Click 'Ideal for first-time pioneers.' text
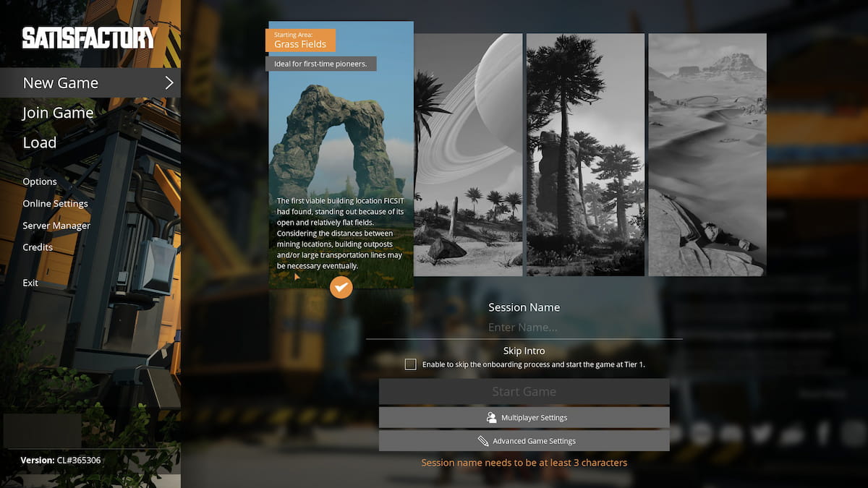 (321, 64)
